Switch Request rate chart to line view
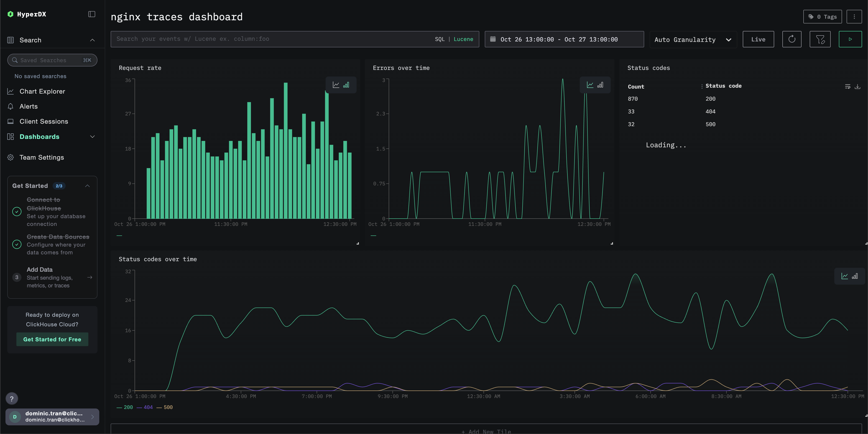The height and width of the screenshot is (434, 868). pos(336,84)
